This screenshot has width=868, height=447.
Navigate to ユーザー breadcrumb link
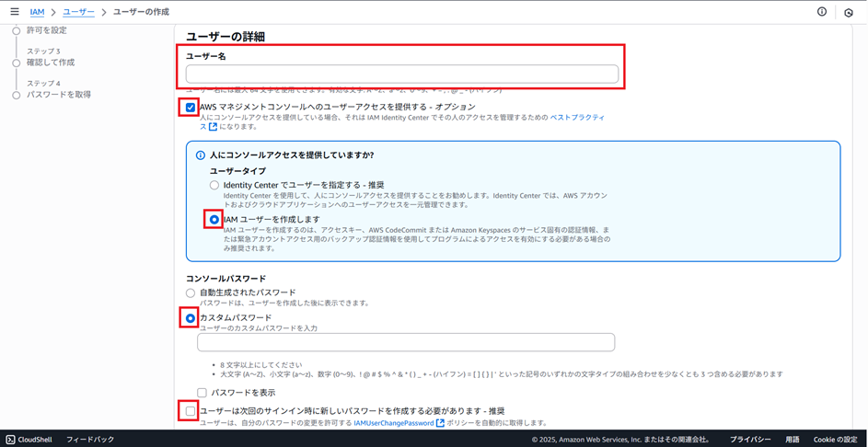coord(78,12)
